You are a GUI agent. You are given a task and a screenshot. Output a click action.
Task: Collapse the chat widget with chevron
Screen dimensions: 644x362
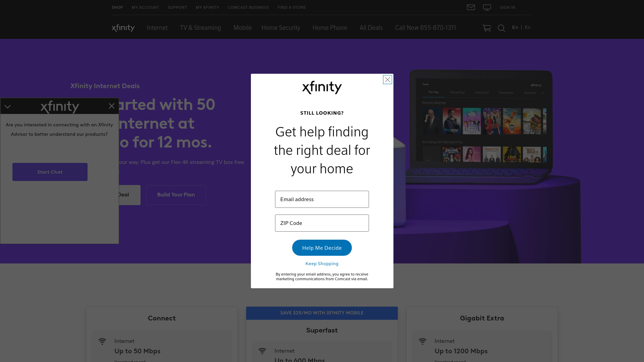(x=7, y=107)
